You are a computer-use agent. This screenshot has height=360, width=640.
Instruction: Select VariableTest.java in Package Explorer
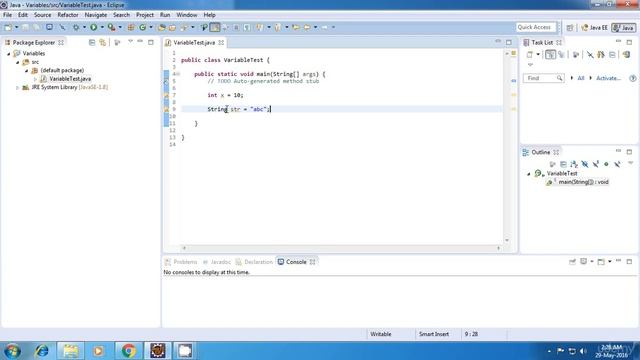click(x=70, y=79)
